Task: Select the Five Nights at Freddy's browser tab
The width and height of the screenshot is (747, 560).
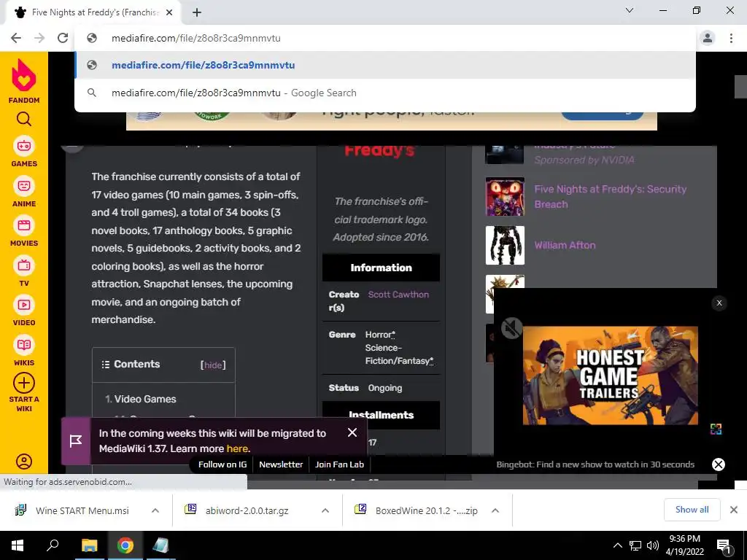Action: tap(93, 12)
